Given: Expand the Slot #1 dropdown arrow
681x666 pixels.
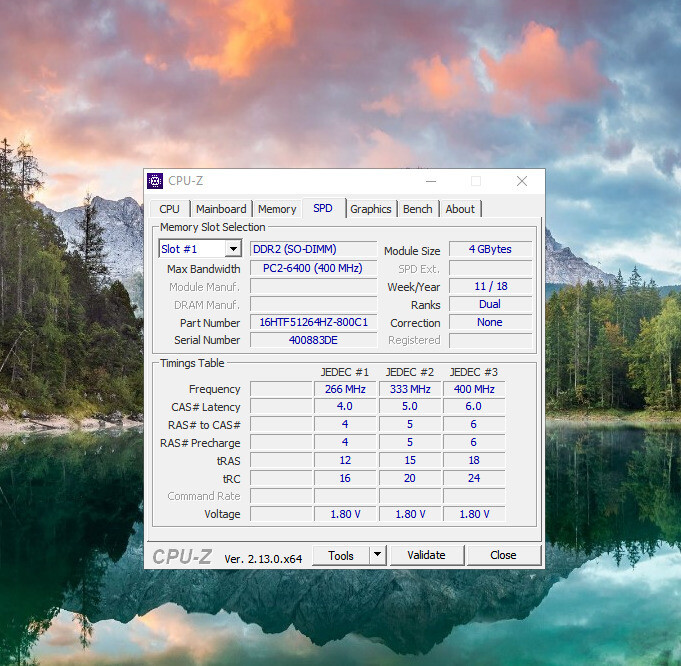Looking at the screenshot, I should point(233,249).
